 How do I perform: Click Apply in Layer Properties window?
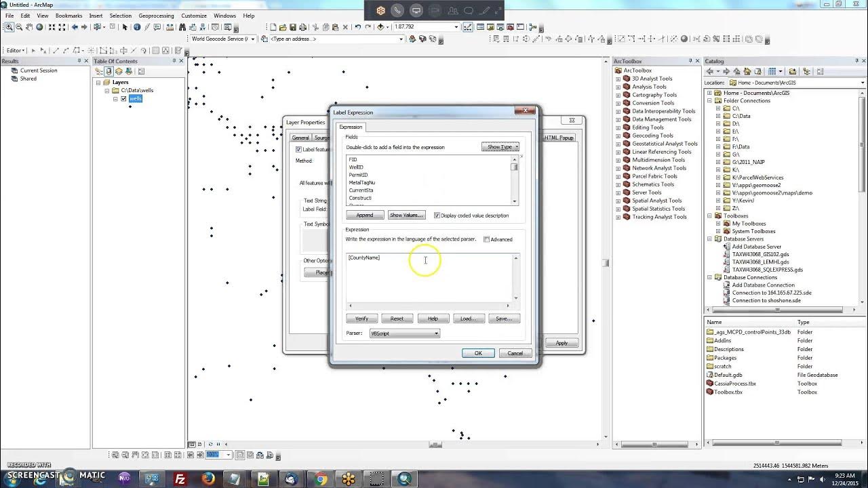point(561,343)
